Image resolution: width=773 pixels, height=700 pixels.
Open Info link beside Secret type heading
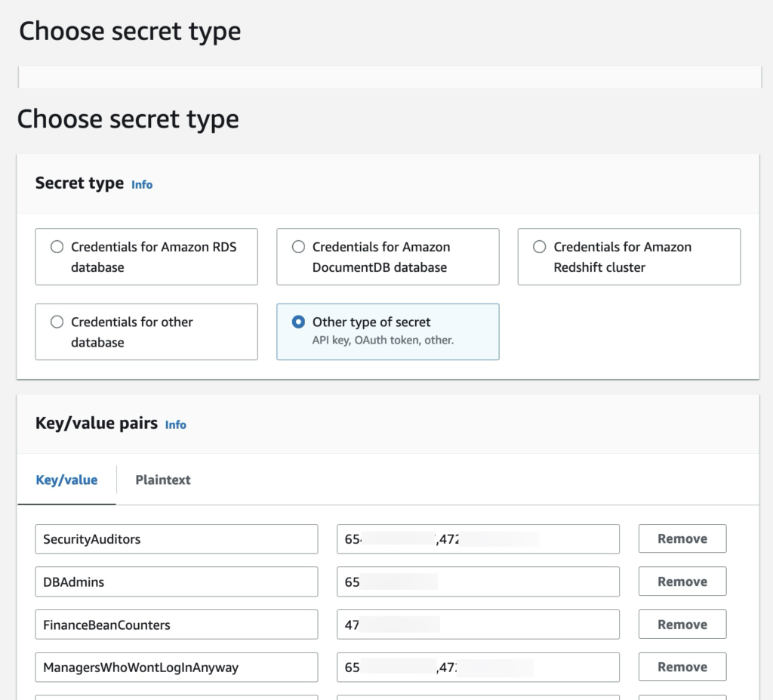point(142,184)
